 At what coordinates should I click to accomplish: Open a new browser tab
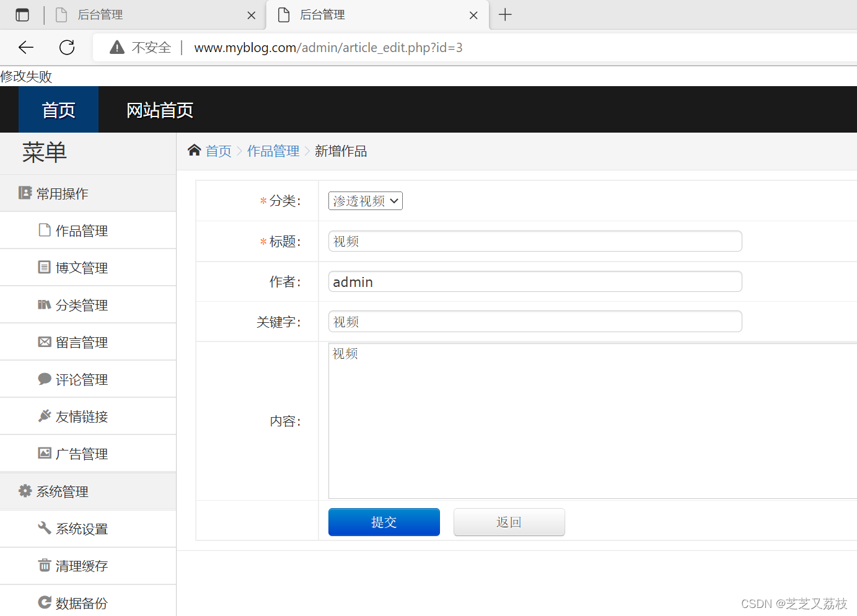(x=505, y=15)
